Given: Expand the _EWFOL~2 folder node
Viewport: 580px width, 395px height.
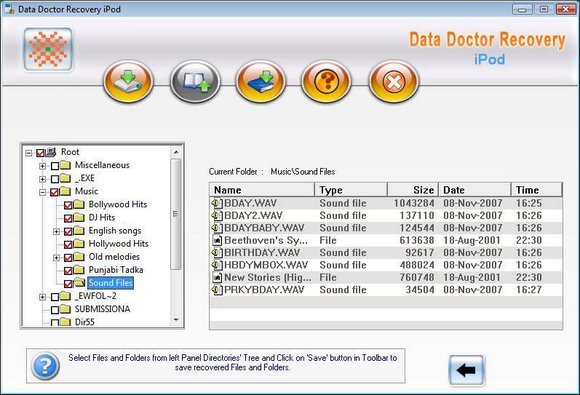Looking at the screenshot, I should pyautogui.click(x=43, y=297).
